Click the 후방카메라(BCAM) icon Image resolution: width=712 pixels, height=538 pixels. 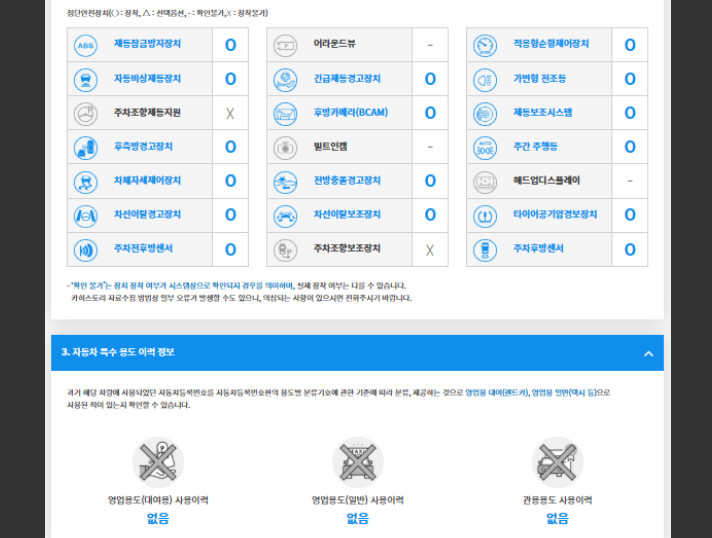point(285,113)
